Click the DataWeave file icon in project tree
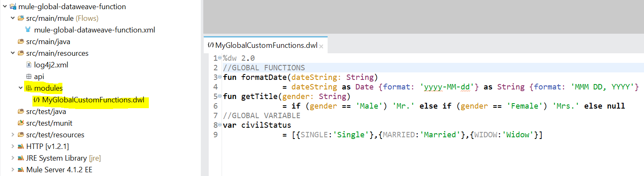This screenshot has height=176, width=644. tap(36, 100)
